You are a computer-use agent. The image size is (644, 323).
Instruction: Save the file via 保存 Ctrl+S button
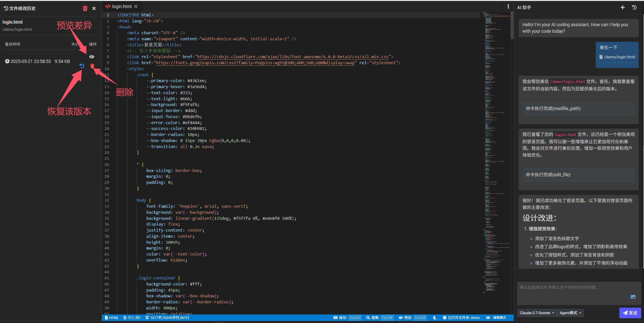(x=347, y=318)
